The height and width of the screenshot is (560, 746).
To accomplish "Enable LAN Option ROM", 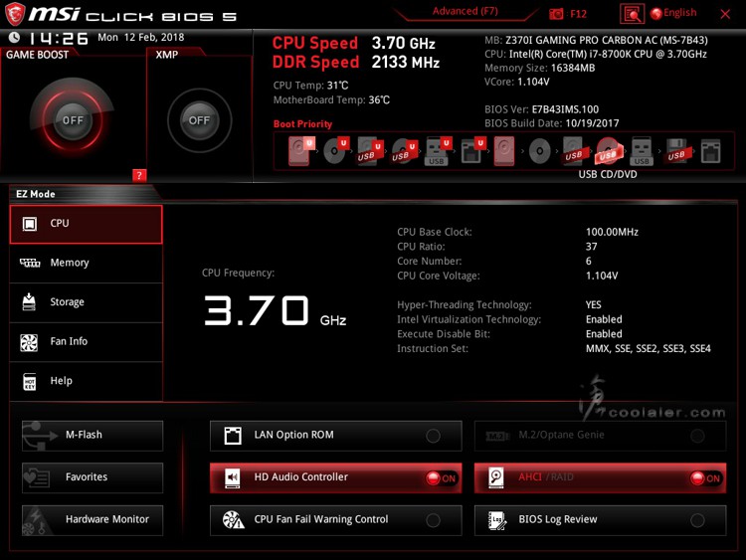I will coord(336,436).
